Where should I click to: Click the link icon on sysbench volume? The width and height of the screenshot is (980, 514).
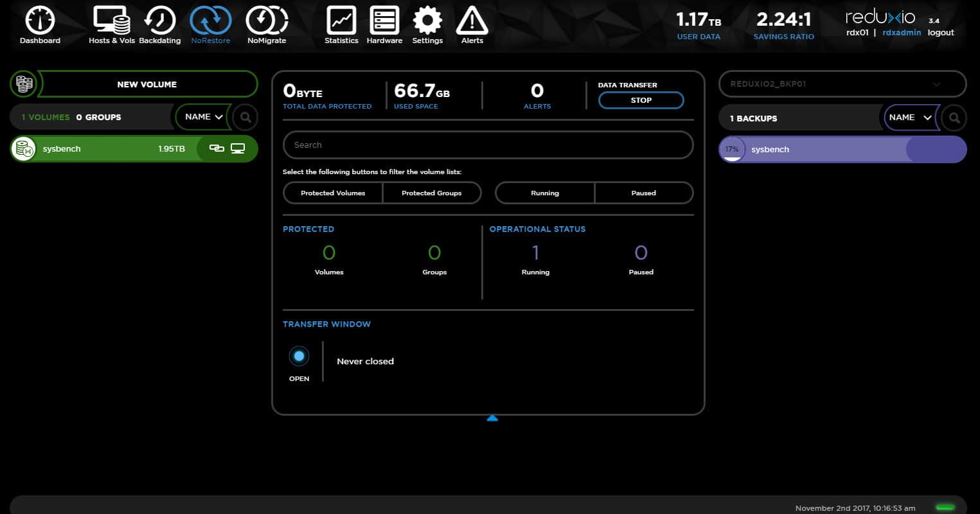pos(217,148)
